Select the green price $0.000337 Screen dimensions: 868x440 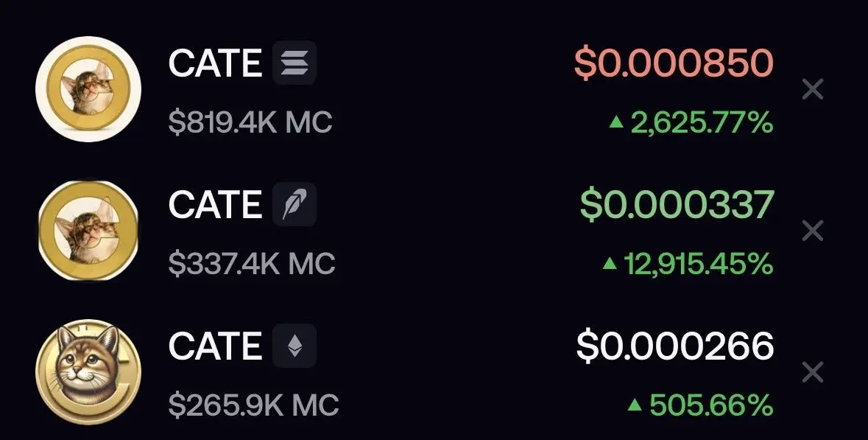tap(676, 204)
